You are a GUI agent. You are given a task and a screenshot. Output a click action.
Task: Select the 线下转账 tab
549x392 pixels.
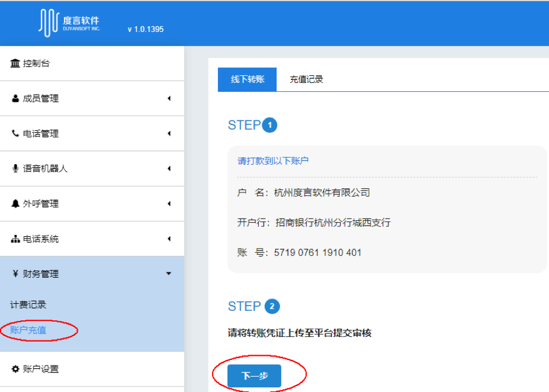pos(247,79)
